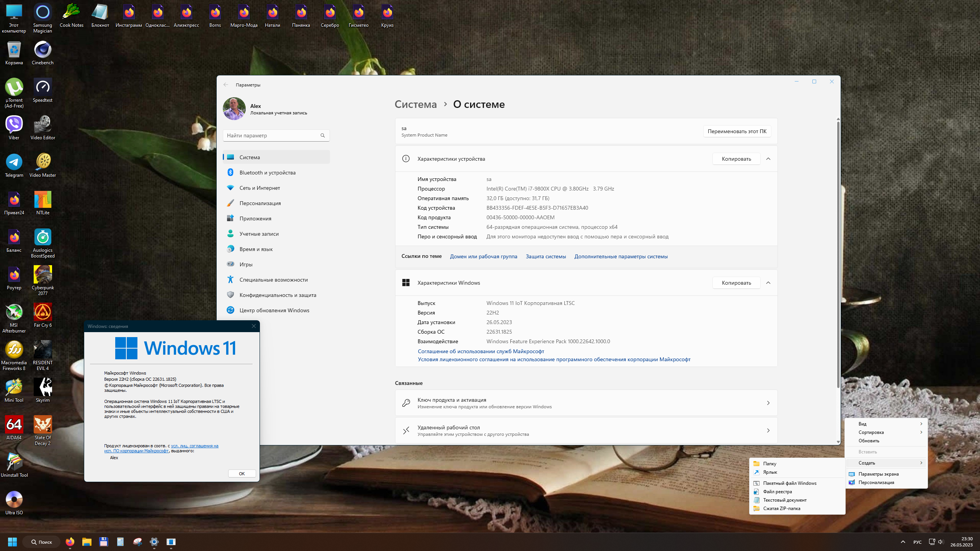Open Ключ продукта и активация page
The width and height of the screenshot is (980, 551).
pyautogui.click(x=586, y=403)
